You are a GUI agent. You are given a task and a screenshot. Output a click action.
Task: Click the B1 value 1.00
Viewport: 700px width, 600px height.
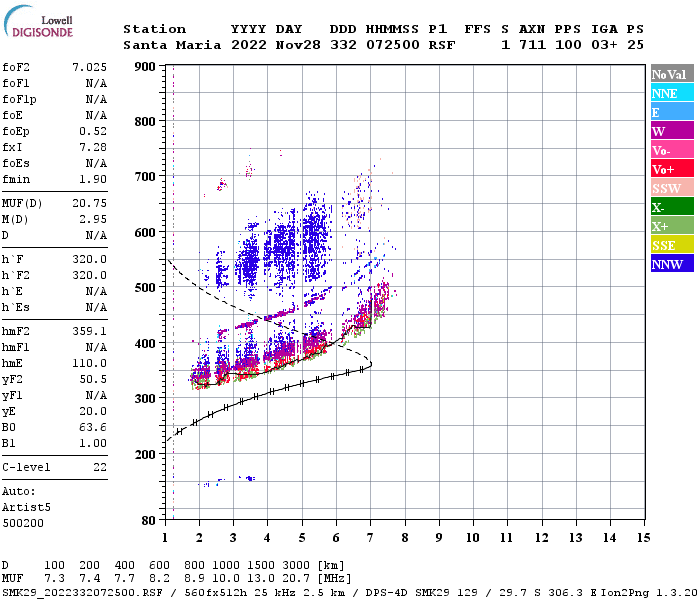pyautogui.click(x=93, y=443)
